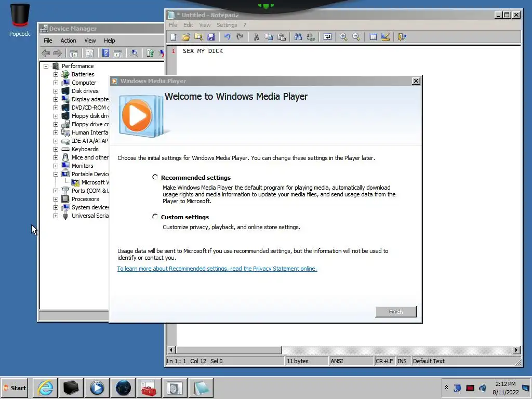Open Replace with the ab-ac icon
The image size is (532, 399).
(x=311, y=37)
